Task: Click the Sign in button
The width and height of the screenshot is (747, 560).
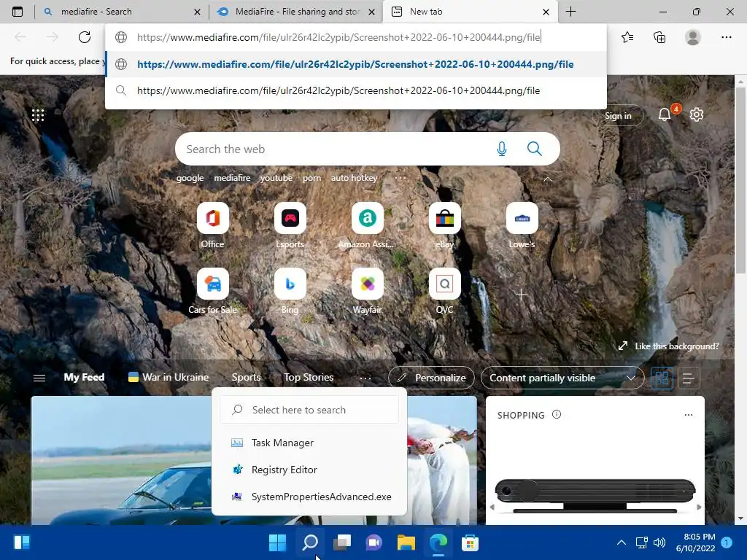Action: [618, 116]
